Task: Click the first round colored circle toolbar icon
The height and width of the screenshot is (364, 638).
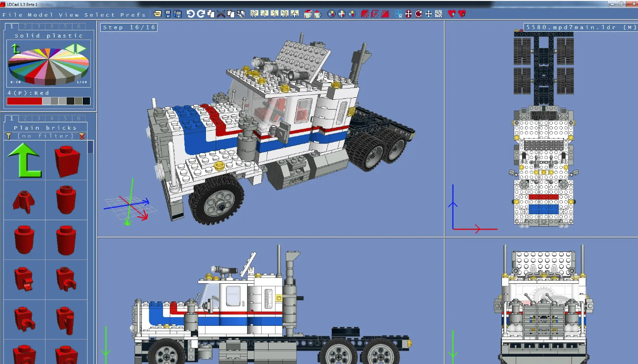Action: [331, 14]
